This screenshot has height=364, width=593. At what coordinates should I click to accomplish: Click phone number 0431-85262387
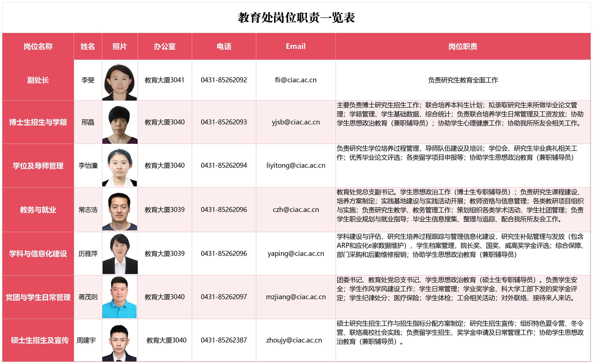[x=224, y=340]
